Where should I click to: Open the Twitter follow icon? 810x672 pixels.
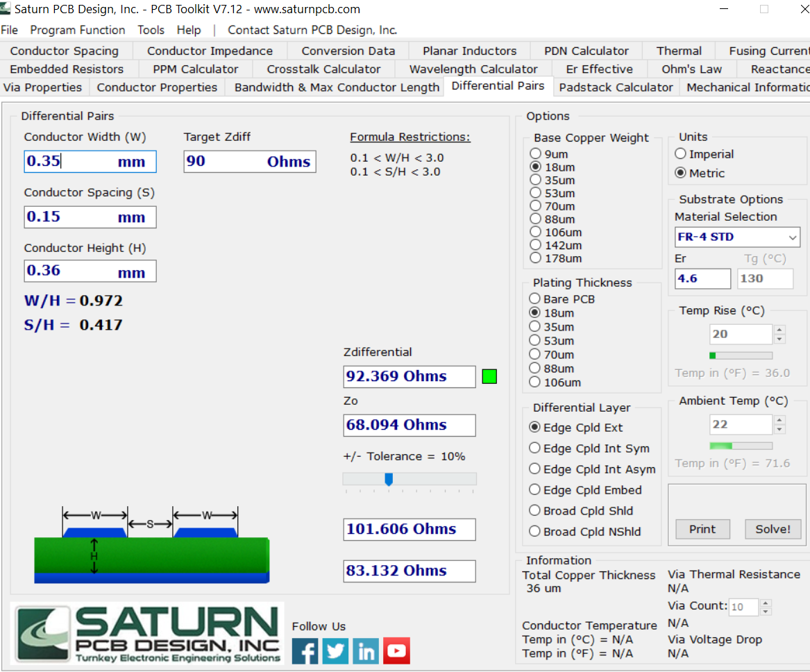tap(335, 650)
